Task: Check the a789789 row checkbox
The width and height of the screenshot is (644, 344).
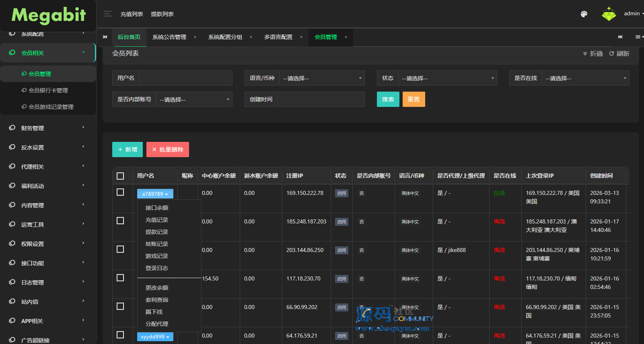Action: (120, 192)
